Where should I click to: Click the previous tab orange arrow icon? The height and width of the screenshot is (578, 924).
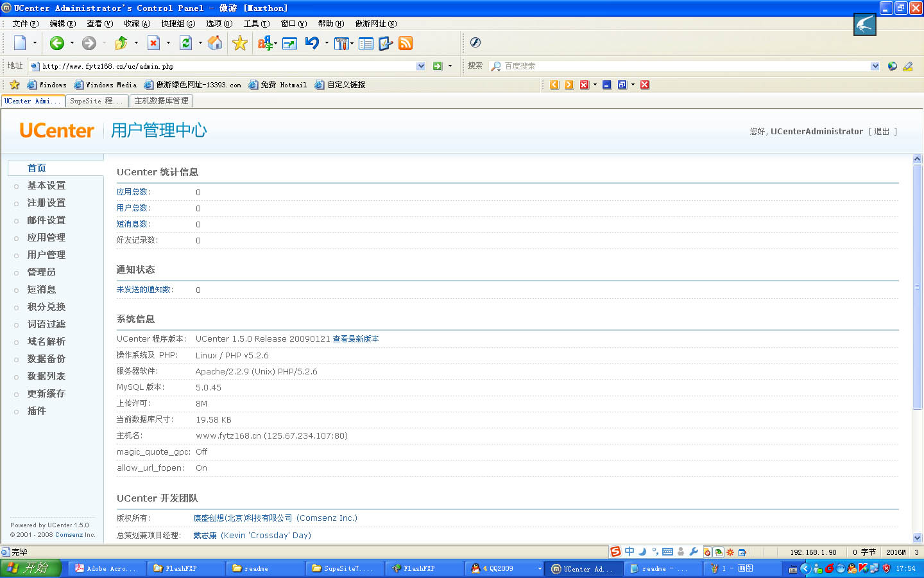554,85
